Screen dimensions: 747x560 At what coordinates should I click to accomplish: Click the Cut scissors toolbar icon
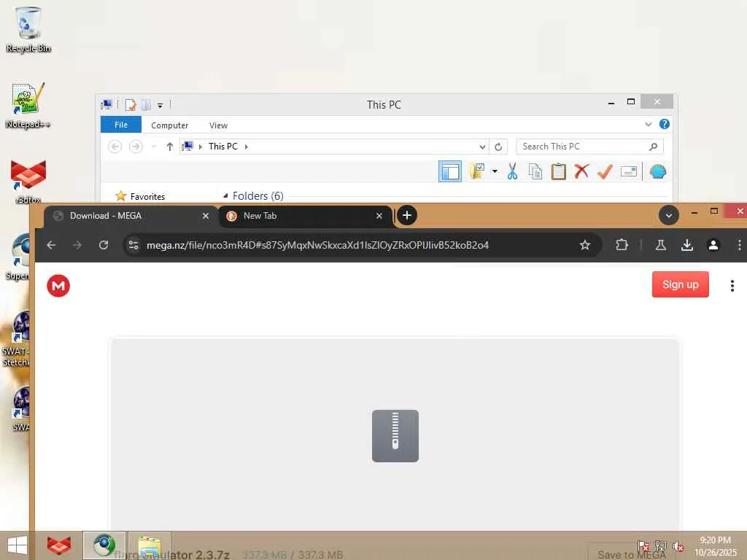(x=513, y=171)
